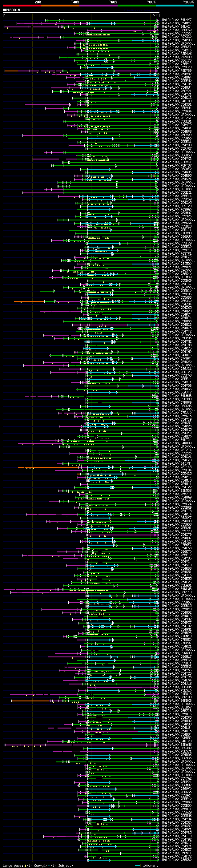Open UniRef100_Q8MP24 label

(177, 782)
